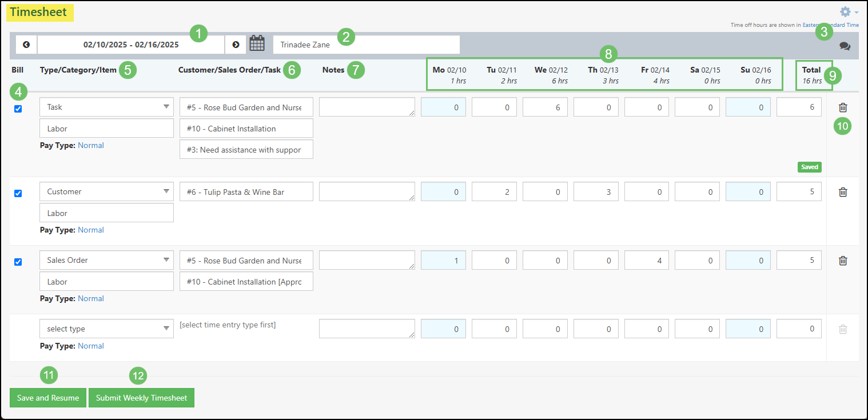Open the Task type dropdown
Viewport: 868px width, 420px height.
106,107
